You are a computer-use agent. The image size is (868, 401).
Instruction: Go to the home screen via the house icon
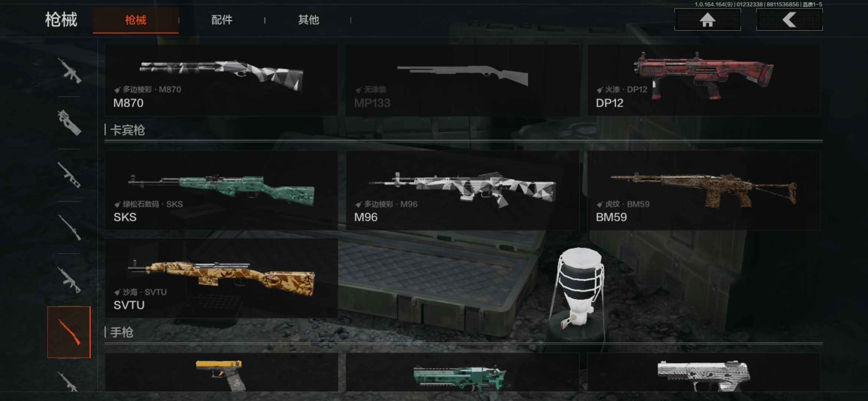tap(707, 20)
